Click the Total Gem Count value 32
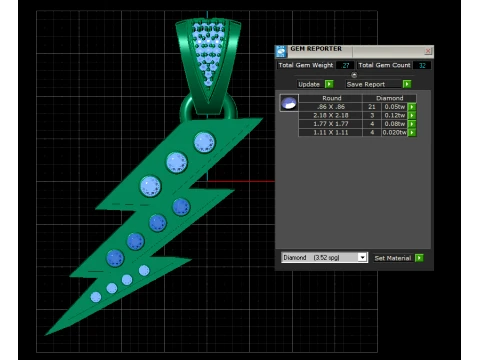This screenshot has height=360, width=480. point(422,65)
